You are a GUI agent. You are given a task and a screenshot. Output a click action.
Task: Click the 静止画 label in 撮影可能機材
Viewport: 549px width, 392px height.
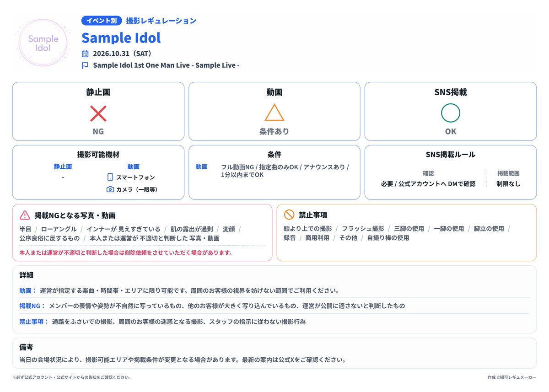(63, 167)
